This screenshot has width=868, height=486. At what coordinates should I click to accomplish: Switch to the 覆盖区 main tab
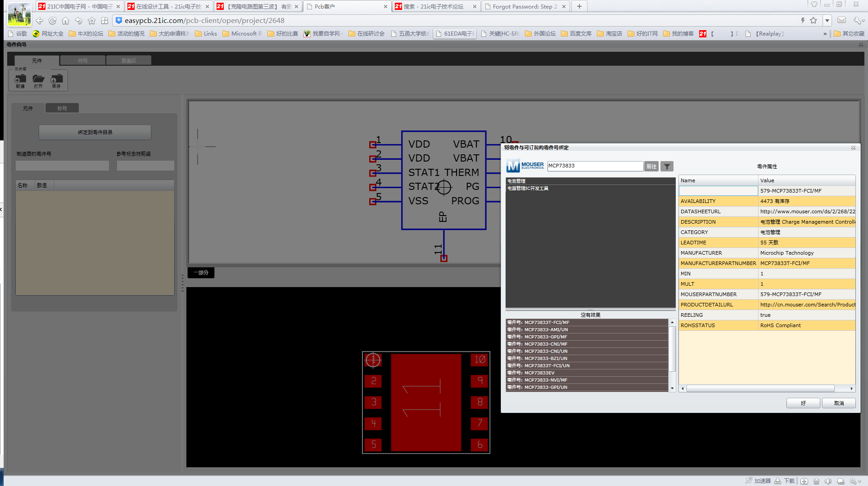tap(129, 60)
